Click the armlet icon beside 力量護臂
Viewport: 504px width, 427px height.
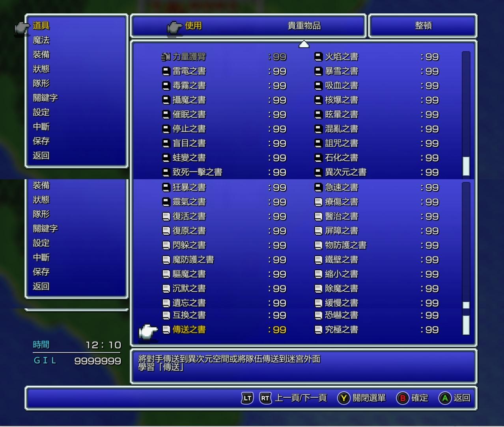[166, 57]
